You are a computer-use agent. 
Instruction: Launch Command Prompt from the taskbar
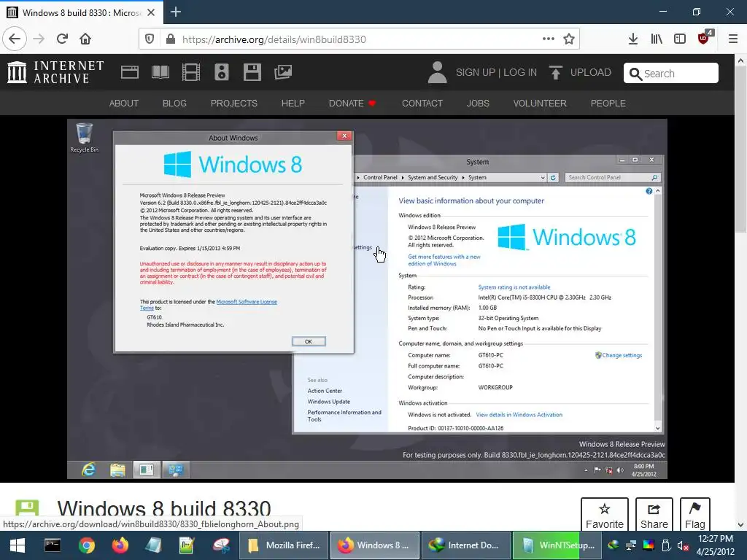[x=53, y=545]
